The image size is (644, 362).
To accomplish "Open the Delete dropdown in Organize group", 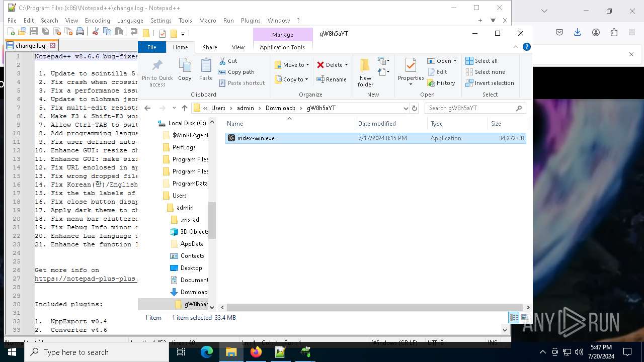I will point(332,65).
